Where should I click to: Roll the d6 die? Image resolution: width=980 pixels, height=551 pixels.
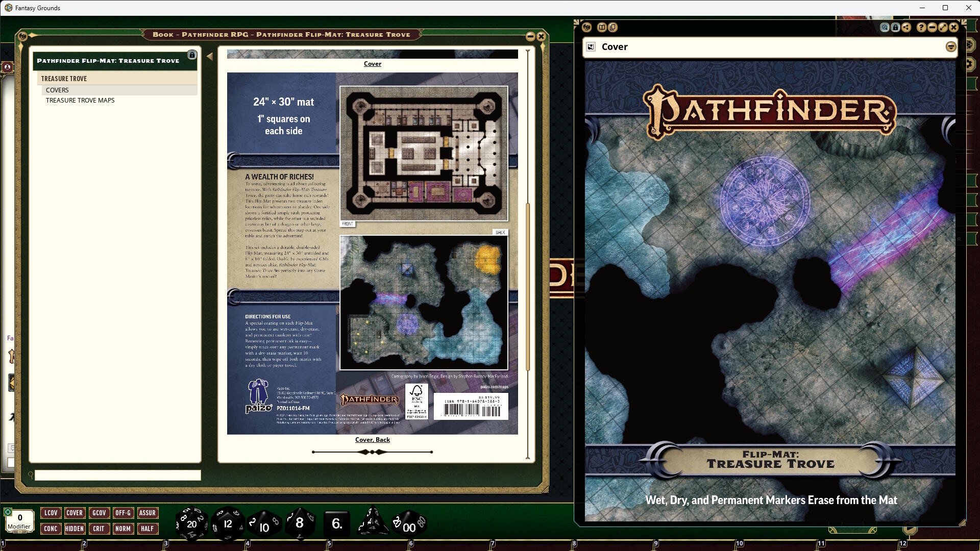[x=337, y=523]
